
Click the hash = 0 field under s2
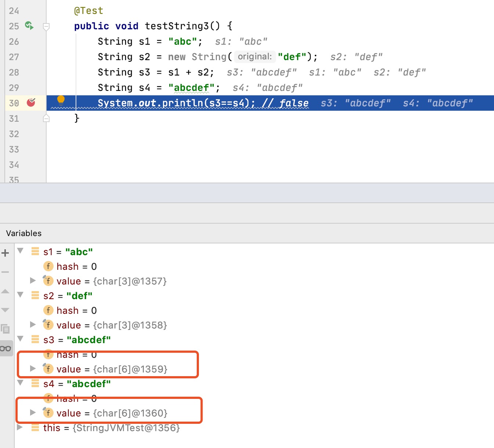(x=76, y=310)
